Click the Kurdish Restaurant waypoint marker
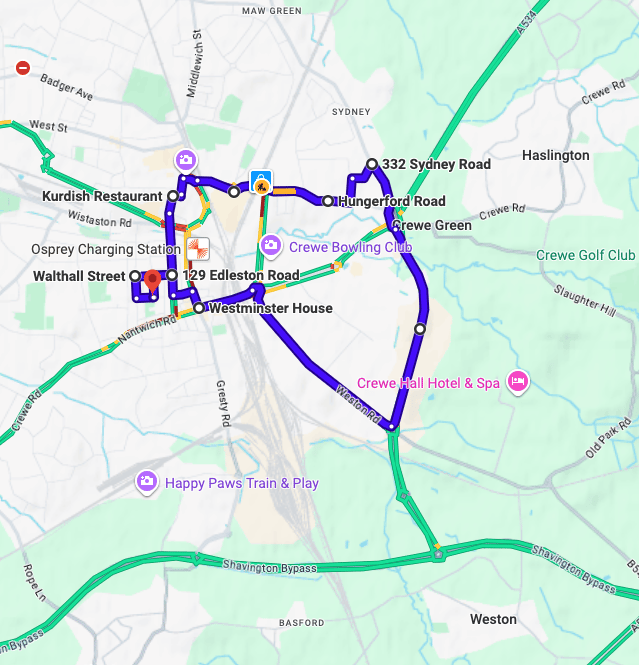Screen dimensions: 639x665 [173, 196]
